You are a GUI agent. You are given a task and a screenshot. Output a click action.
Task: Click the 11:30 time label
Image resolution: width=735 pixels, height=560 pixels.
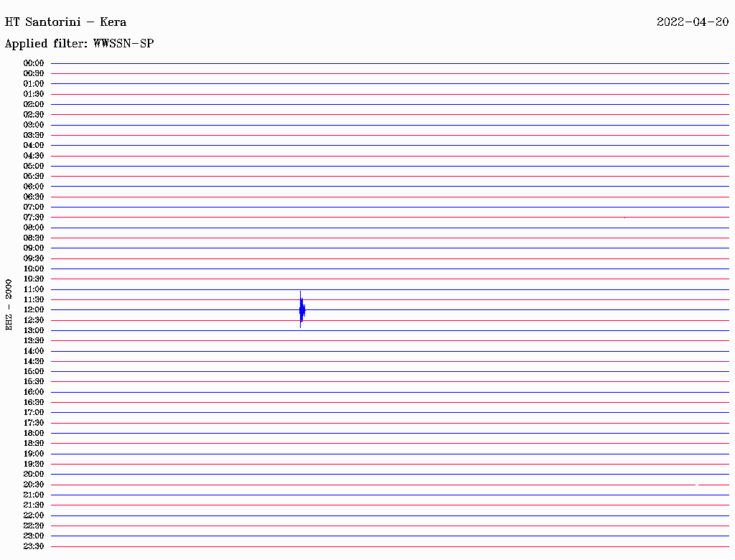(x=34, y=299)
